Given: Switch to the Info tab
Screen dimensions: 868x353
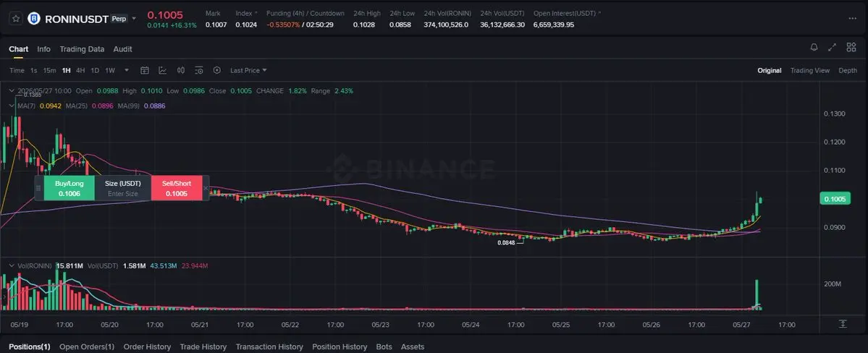Looking at the screenshot, I should (43, 48).
